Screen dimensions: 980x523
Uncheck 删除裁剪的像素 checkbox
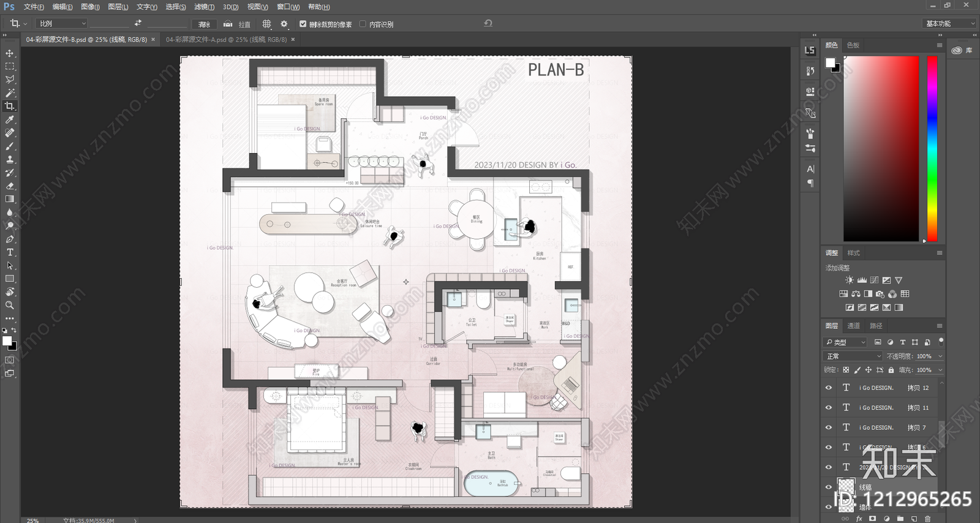click(303, 24)
